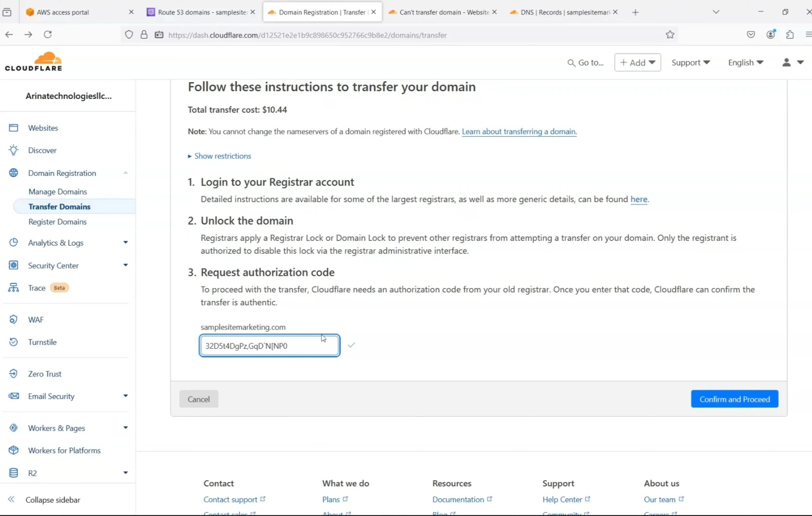
Task: Open the Discover section icon
Action: [14, 150]
